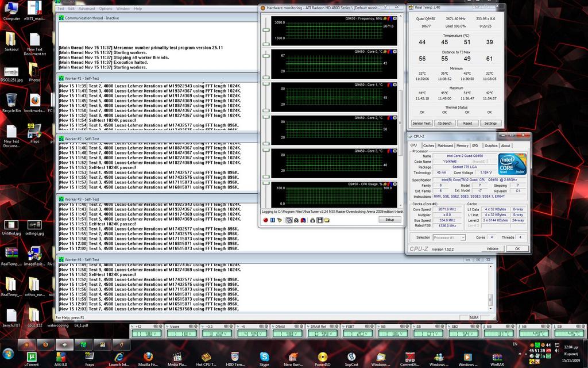Viewport: 588px width, 368px height.
Task: Open Mozilla Firefox from the quick launch bar
Action: click(148, 359)
